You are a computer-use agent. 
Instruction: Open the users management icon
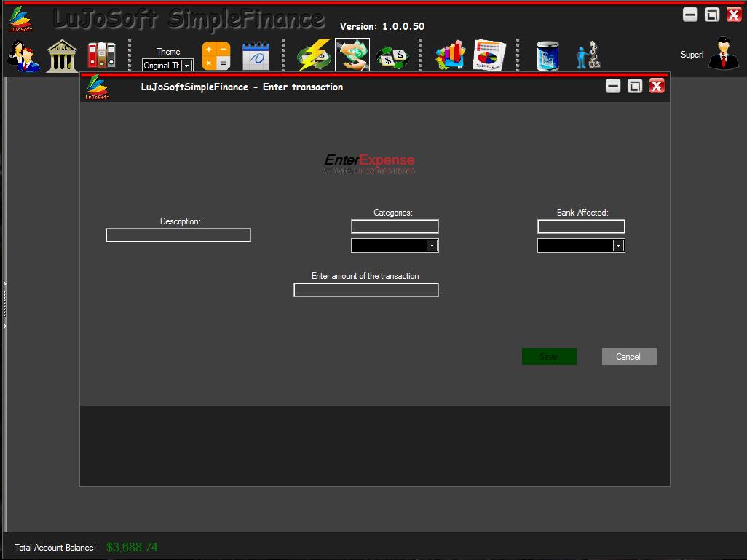23,56
